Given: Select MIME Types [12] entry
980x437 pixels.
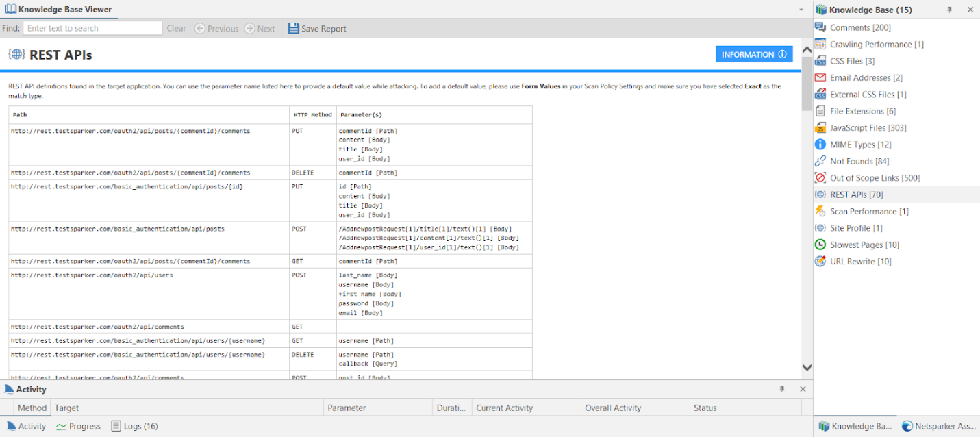Looking at the screenshot, I should click(x=861, y=145).
